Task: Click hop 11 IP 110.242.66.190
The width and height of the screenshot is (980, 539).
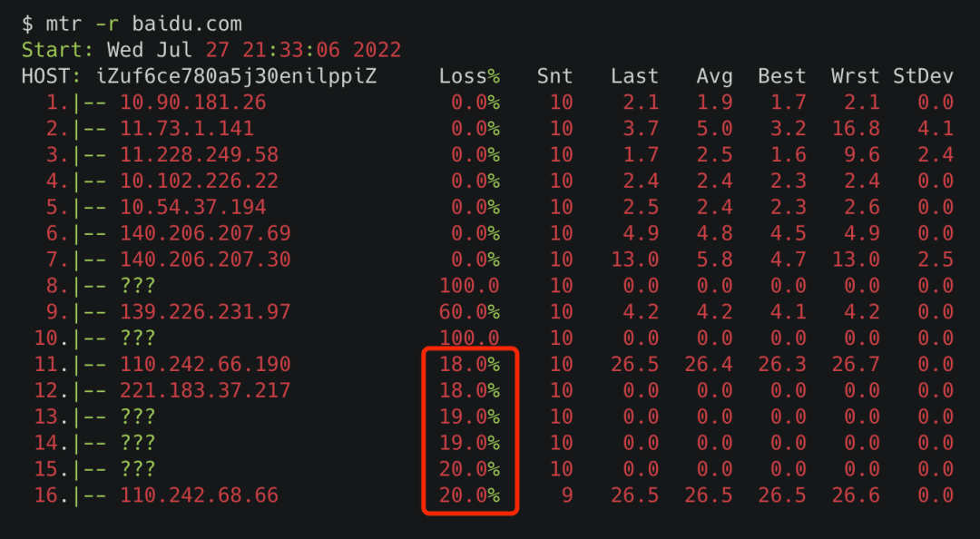Action: (x=206, y=365)
